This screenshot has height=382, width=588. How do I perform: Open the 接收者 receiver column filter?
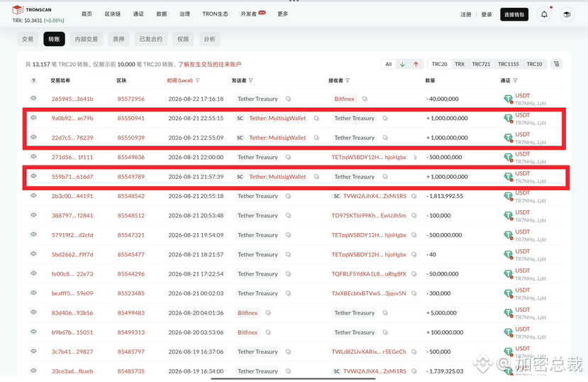(348, 81)
